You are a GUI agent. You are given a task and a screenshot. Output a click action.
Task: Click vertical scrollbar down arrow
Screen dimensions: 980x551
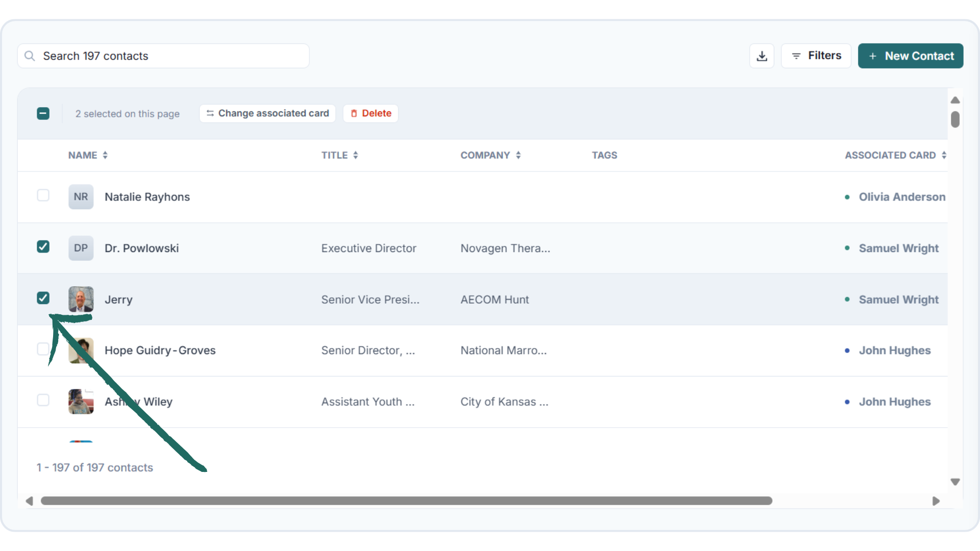pyautogui.click(x=955, y=482)
